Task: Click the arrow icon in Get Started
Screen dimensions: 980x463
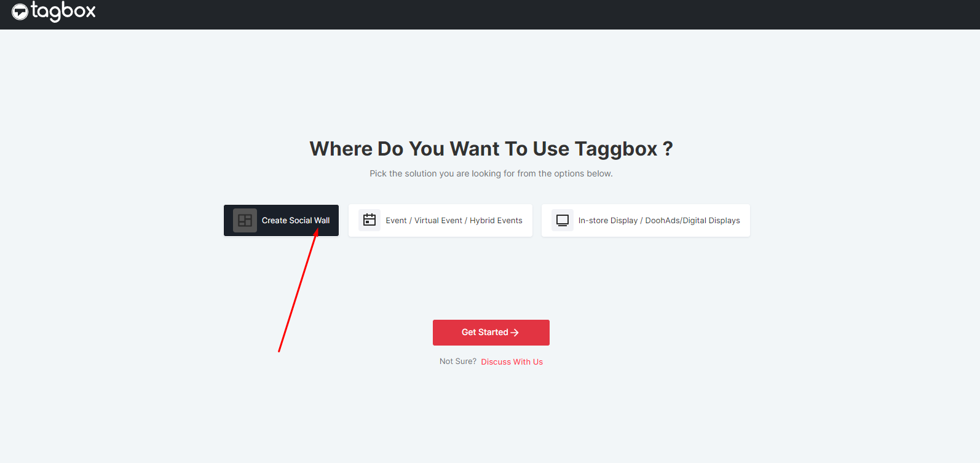Action: 515,333
